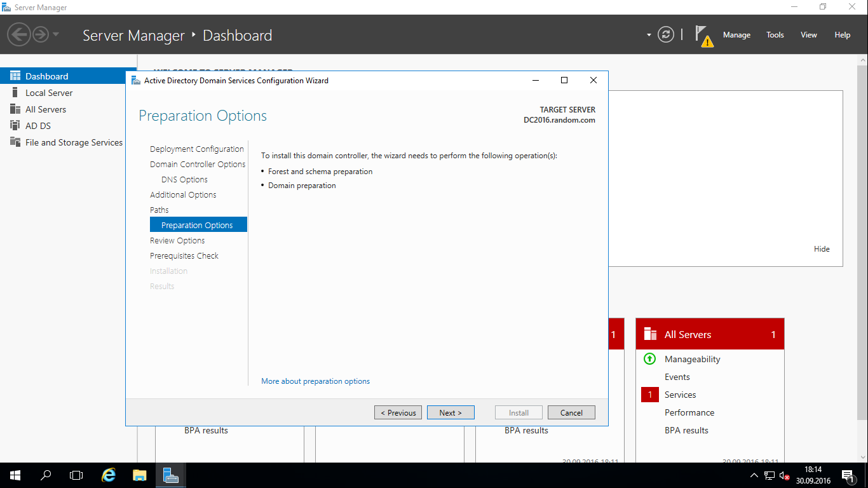Screen dimensions: 868x488
Task: Click the Previous button in the wizard
Action: [x=398, y=412]
